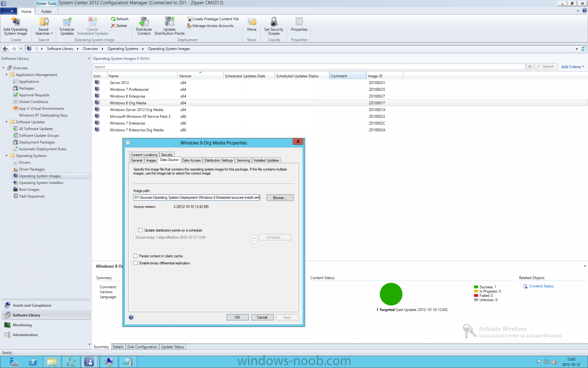Screen dimensions: 588x368
Task: Switch to Distribution Settings tab
Action: [x=219, y=160]
